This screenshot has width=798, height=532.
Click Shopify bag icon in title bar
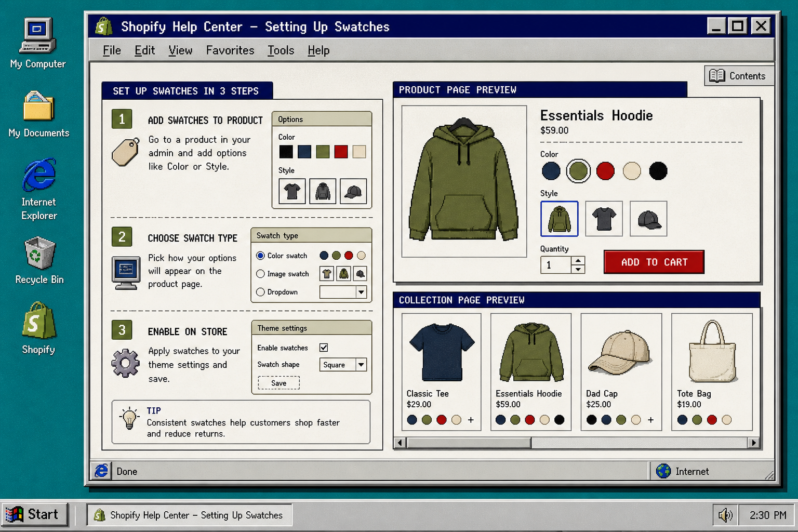[104, 26]
